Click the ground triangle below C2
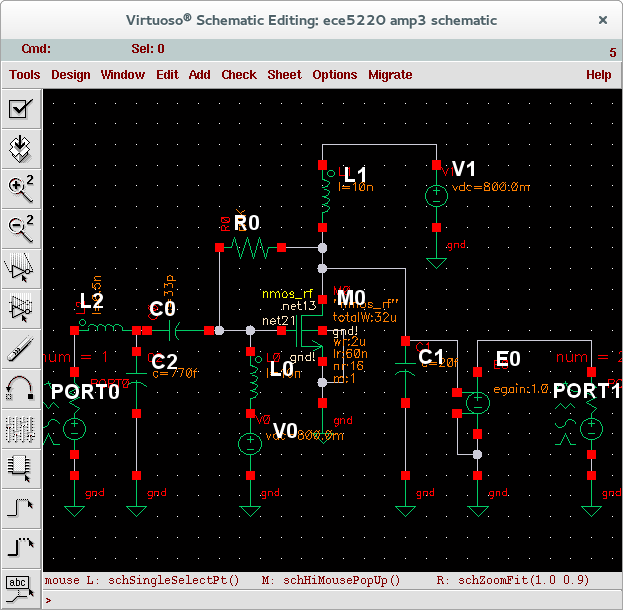 (x=136, y=511)
